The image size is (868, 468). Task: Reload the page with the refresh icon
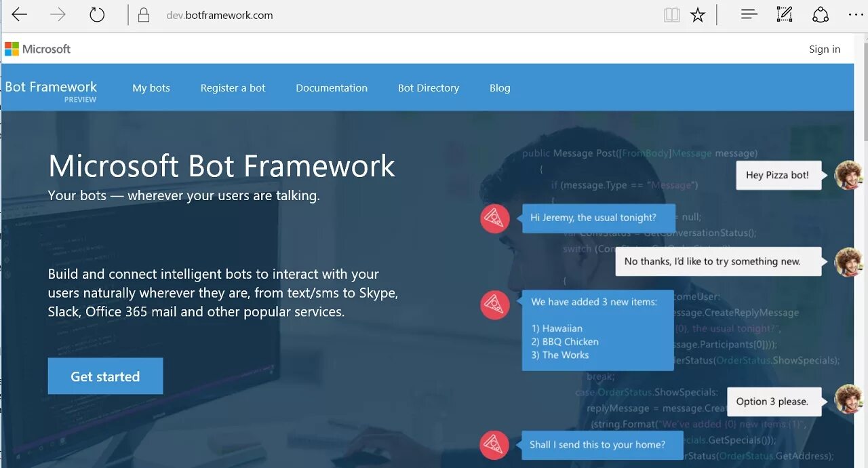[x=97, y=15]
